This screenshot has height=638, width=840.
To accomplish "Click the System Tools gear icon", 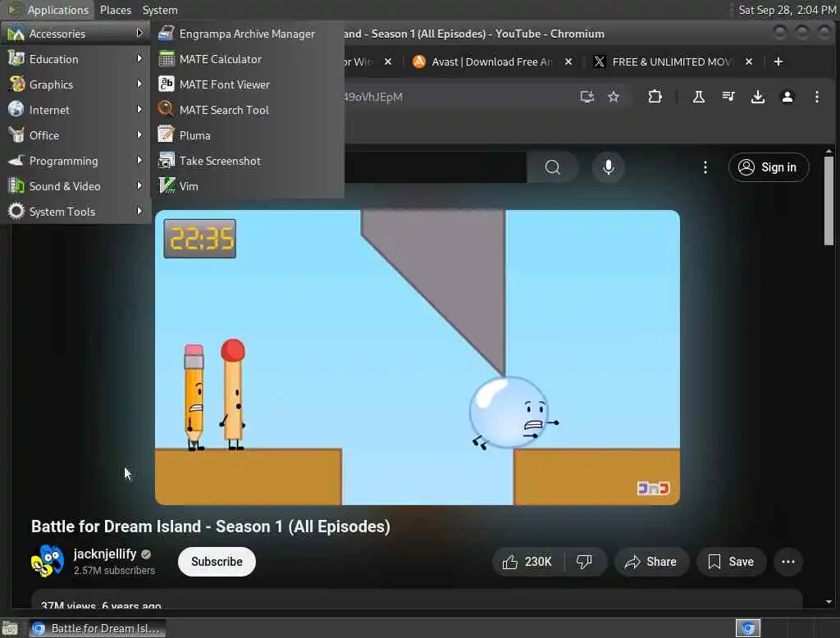I will tap(16, 211).
